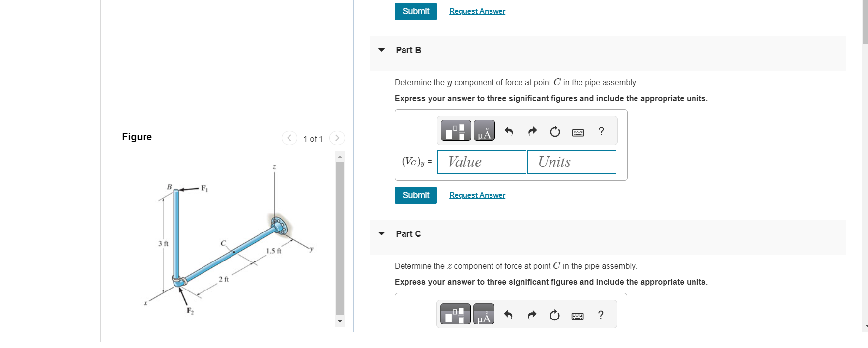Viewport: 868px width, 348px height.
Task: Click the page vertical scrollbar on the right
Action: coord(864,22)
